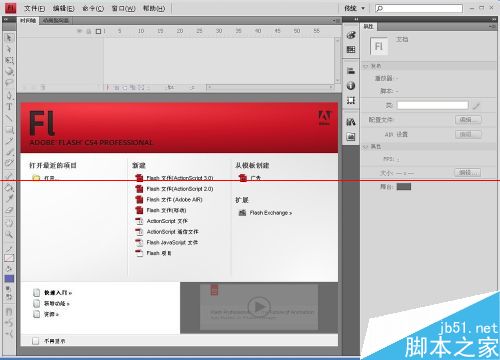Image resolution: width=500 pixels, height=360 pixels.
Task: Select the Zoom magnifier tool
Action: tap(9, 234)
